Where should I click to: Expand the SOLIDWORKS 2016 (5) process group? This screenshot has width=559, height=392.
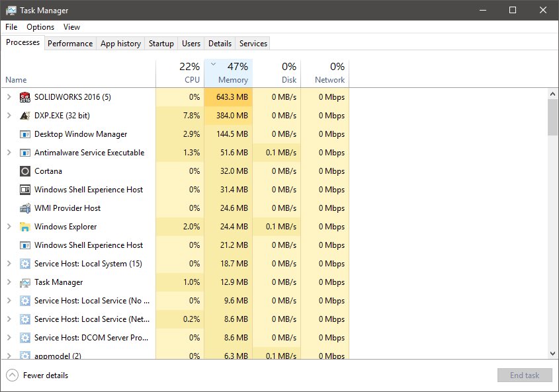click(x=9, y=97)
